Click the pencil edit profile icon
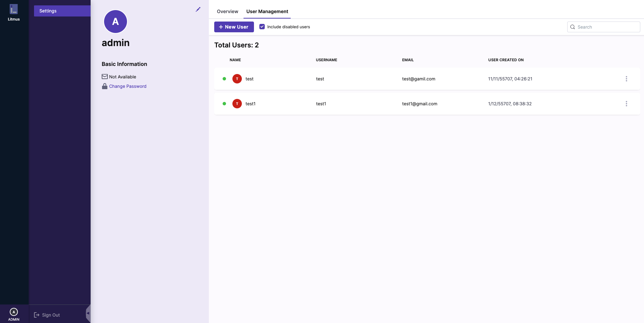Screen dimensions: 644x323 (198, 9)
